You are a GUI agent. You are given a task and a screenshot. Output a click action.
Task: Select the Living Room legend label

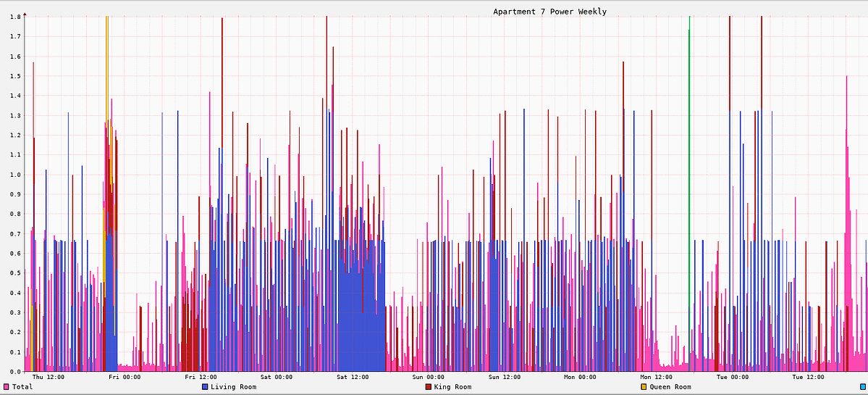(233, 387)
